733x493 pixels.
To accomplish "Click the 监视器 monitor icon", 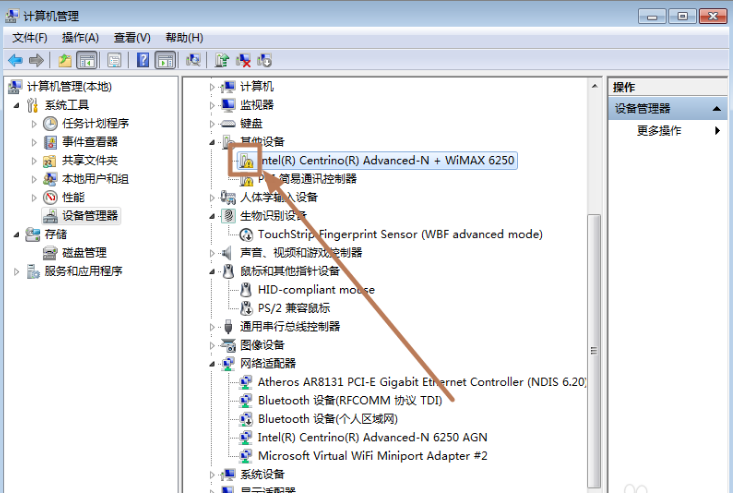I will tap(228, 105).
